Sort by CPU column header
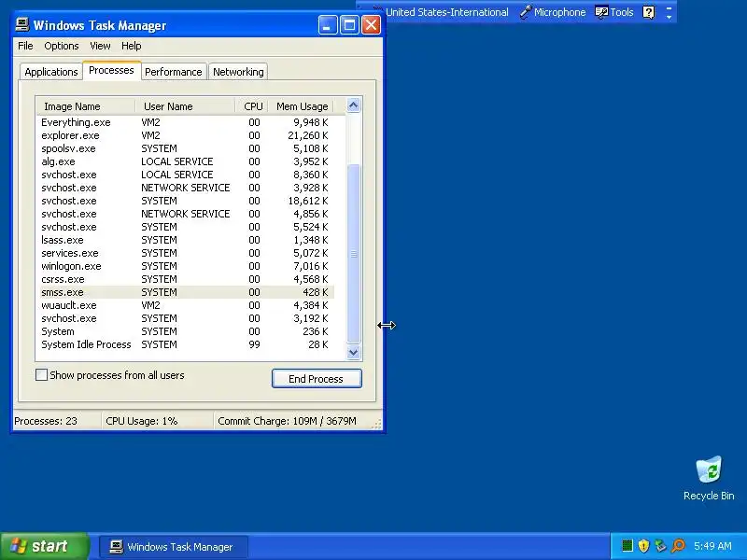 (252, 106)
